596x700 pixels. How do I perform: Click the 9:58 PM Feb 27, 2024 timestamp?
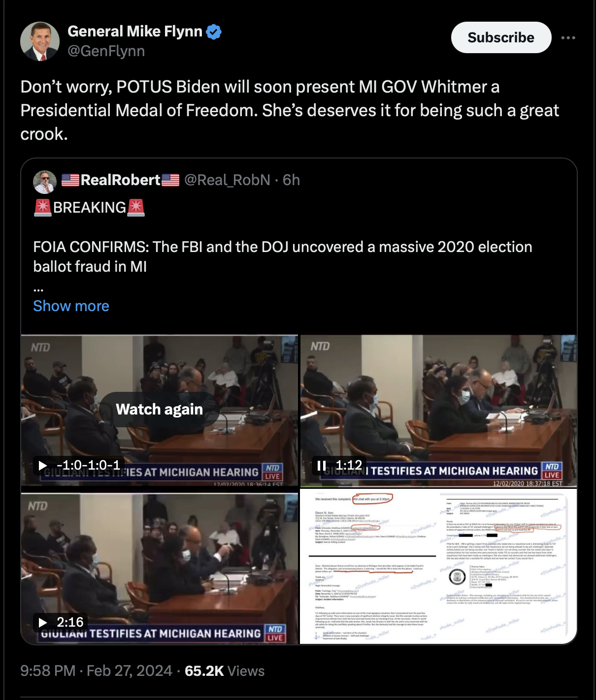point(96,671)
